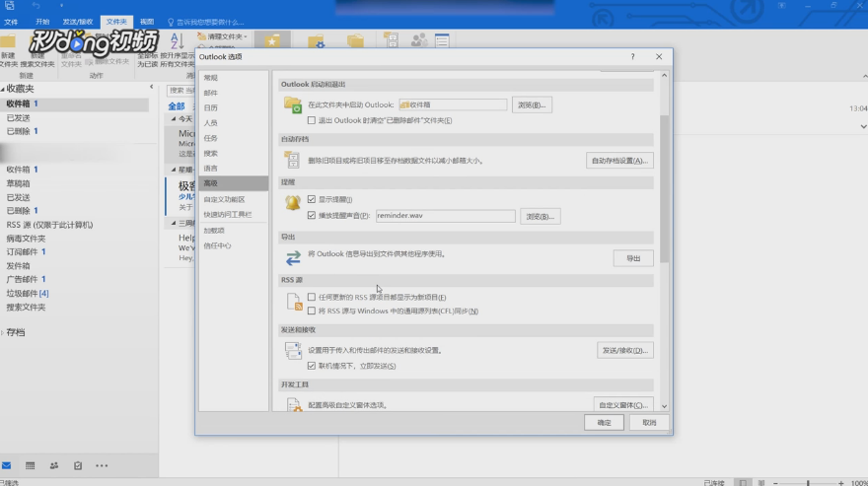The image size is (868, 486).
Task: Click the lightbulb Tell me icon
Action: (171, 22)
